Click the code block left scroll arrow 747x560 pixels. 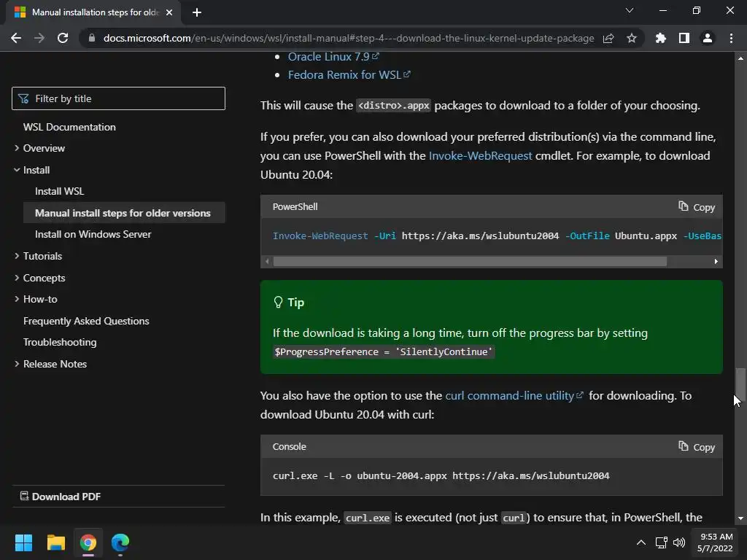coord(267,262)
